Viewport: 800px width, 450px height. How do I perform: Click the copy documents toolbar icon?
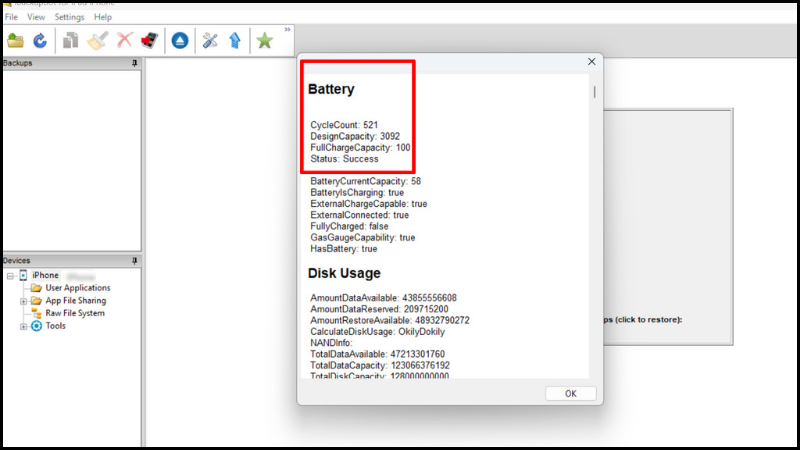[x=71, y=41]
